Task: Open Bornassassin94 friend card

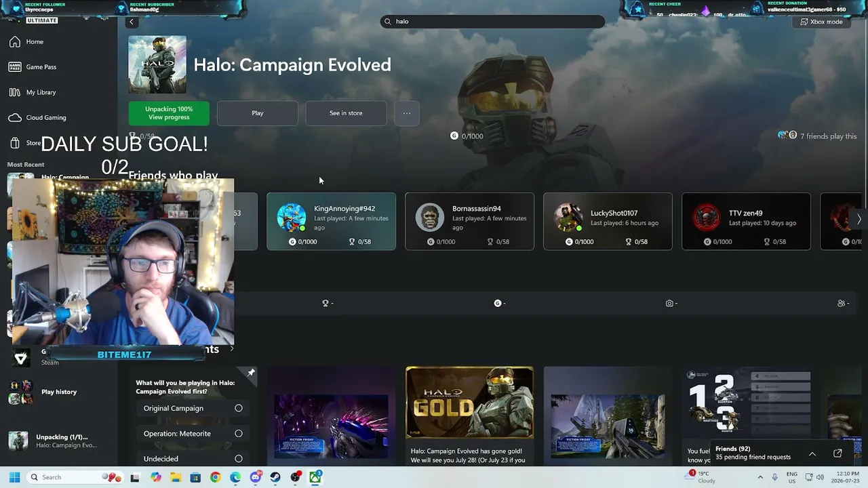Action: [x=469, y=222]
